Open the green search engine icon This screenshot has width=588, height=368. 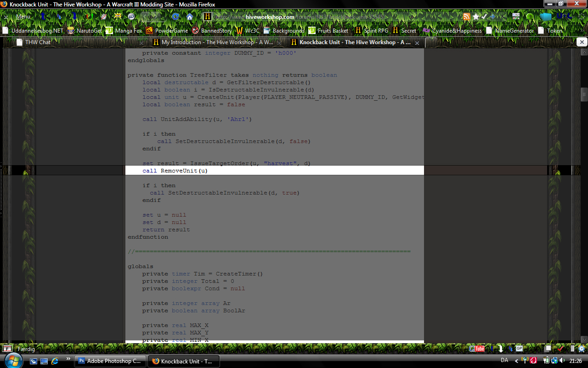click(530, 17)
